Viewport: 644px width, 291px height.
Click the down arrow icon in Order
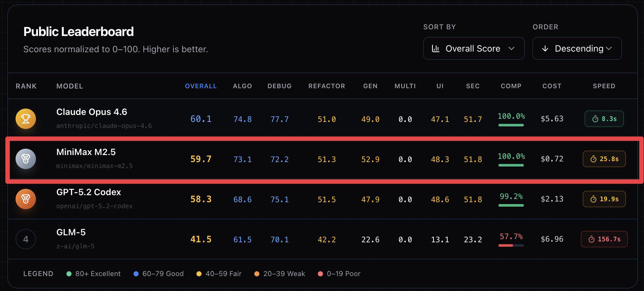coord(545,48)
